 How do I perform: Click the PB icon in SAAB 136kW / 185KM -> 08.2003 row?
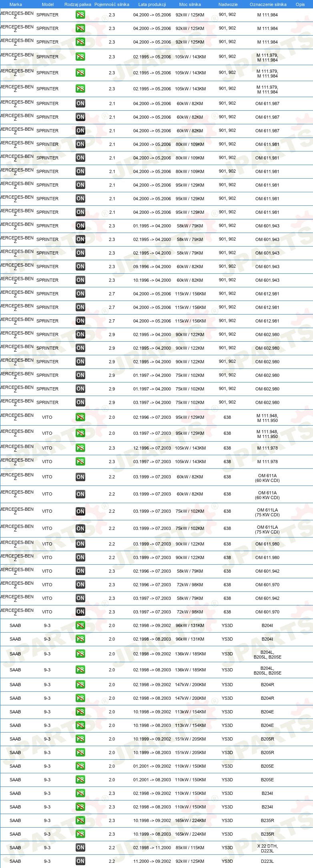click(80, 670)
